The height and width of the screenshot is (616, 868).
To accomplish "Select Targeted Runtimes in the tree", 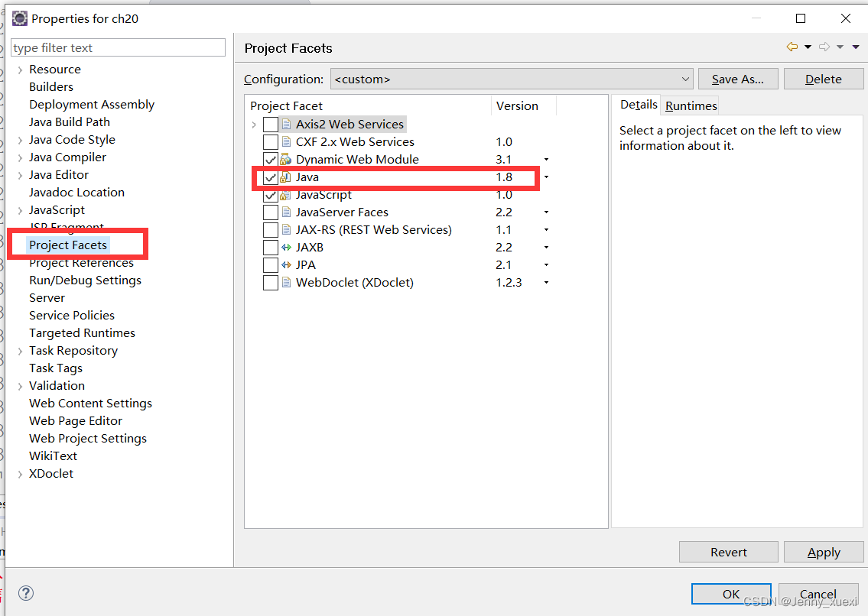I will [x=82, y=332].
